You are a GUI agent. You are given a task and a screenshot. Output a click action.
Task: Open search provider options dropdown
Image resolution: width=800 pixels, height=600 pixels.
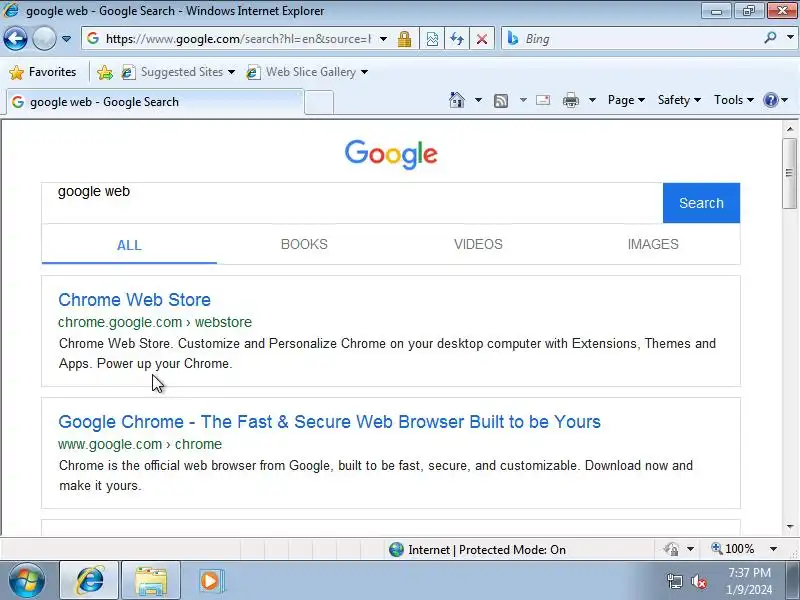point(790,38)
